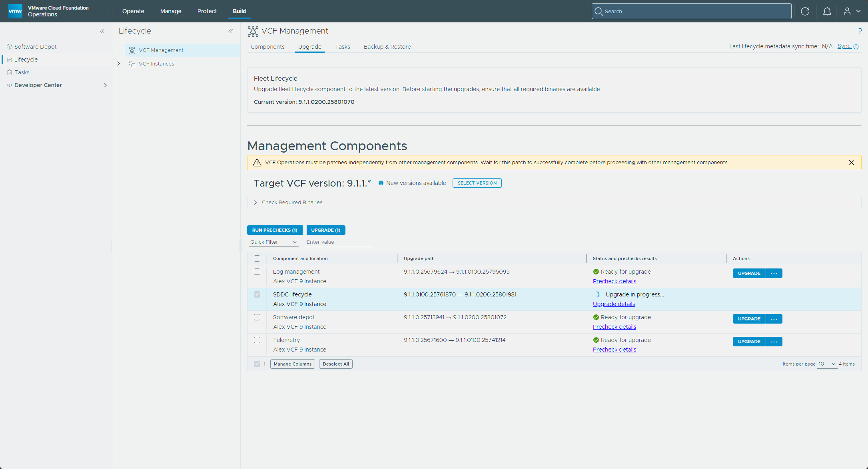The width and height of the screenshot is (868, 469).
Task: Open the Operate top menu
Action: coord(133,11)
